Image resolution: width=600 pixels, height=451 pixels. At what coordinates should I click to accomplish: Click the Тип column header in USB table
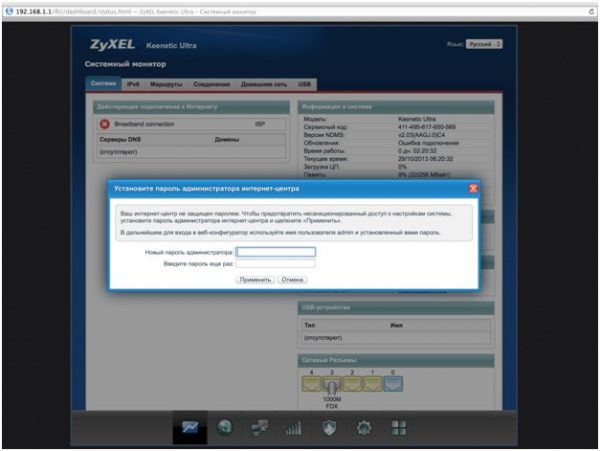(310, 325)
